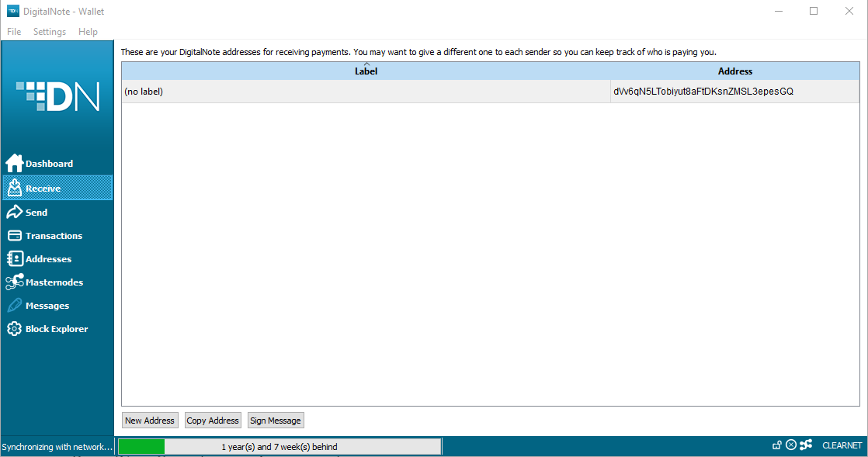This screenshot has height=457, width=868.
Task: Maximize the DigitalNote wallet window
Action: point(814,11)
